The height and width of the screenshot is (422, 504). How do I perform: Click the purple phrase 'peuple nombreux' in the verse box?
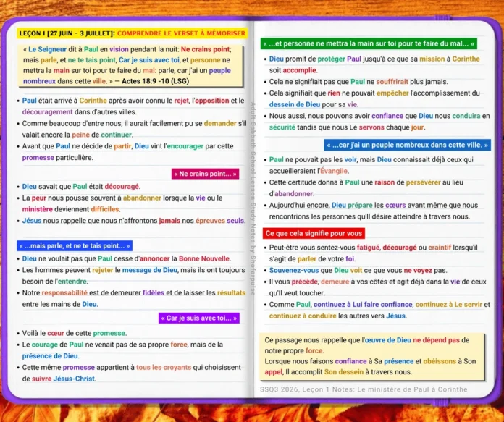point(127,76)
